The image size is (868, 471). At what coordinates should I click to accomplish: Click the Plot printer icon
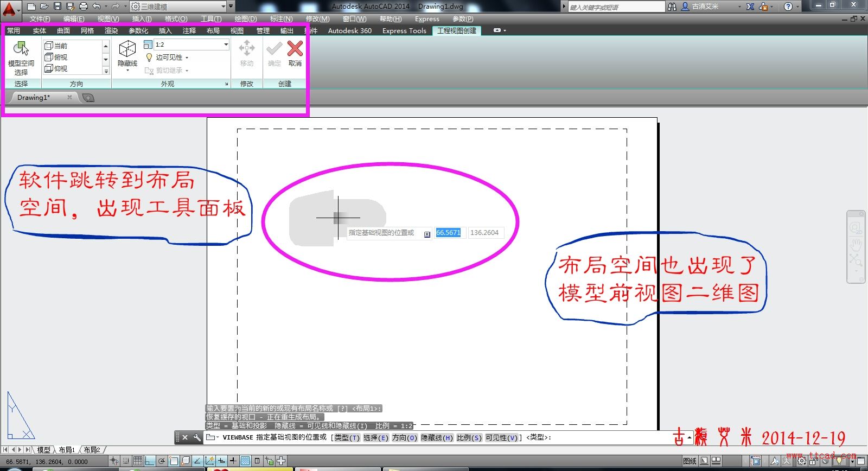coord(84,7)
